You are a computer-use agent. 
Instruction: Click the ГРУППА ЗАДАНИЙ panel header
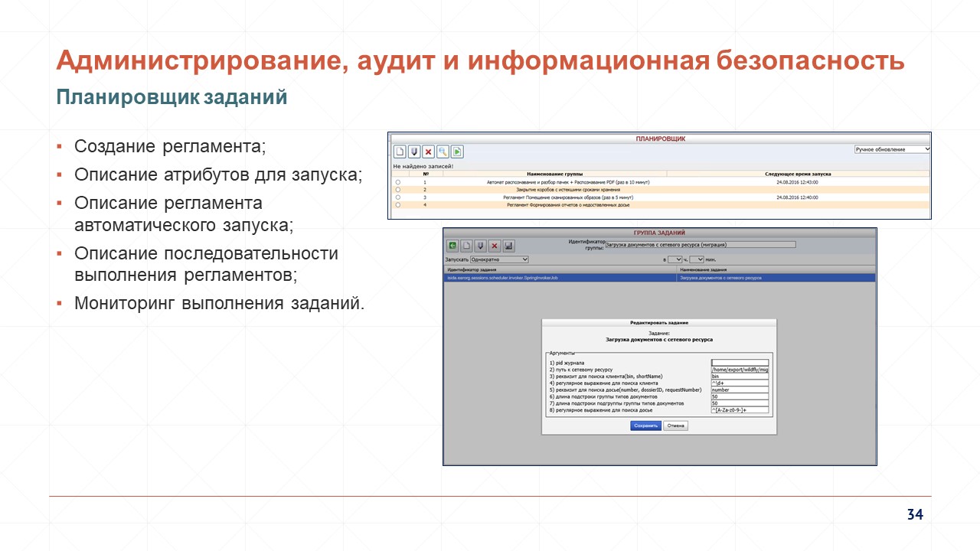(x=659, y=232)
